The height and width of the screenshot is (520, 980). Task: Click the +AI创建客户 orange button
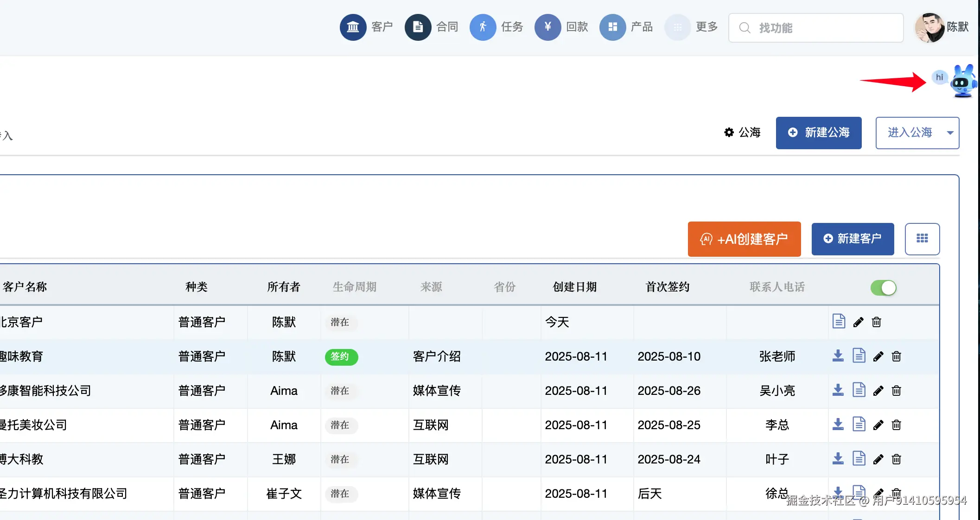(744, 239)
